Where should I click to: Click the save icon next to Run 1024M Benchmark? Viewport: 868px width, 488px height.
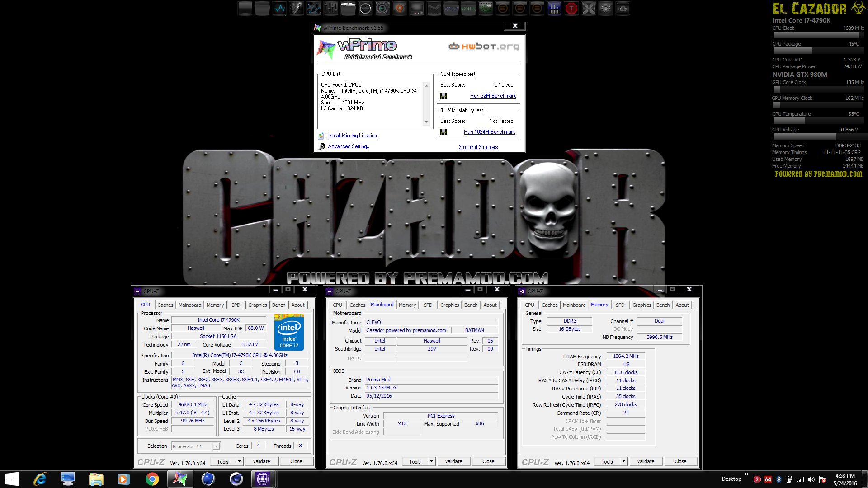click(443, 132)
